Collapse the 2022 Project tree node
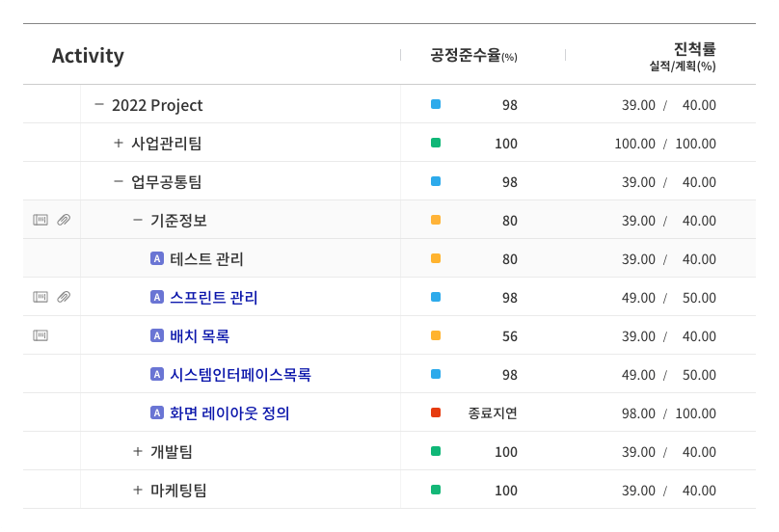The height and width of the screenshot is (532, 779). pos(99,105)
